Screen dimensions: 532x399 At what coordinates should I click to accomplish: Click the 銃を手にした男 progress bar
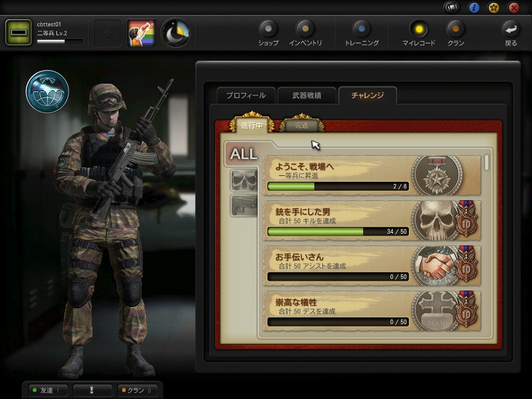(x=338, y=232)
